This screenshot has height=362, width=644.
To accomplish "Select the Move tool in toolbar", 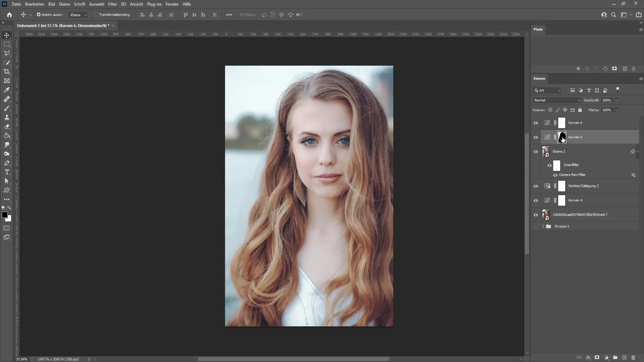I will [7, 35].
